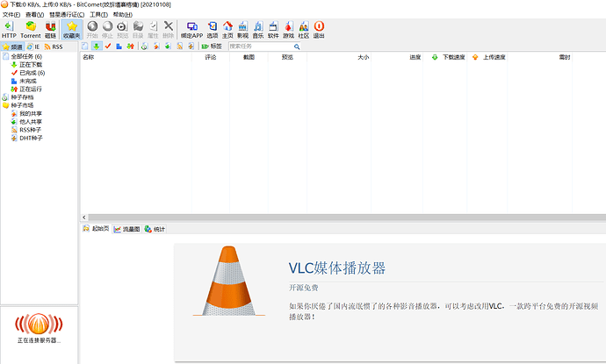Switch to the 频道 sidebar tab
Screen dimensions: 606x364
(x=12, y=46)
